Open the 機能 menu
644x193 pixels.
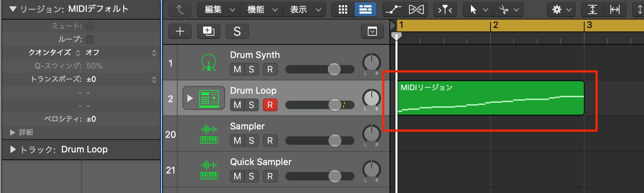coord(262,9)
